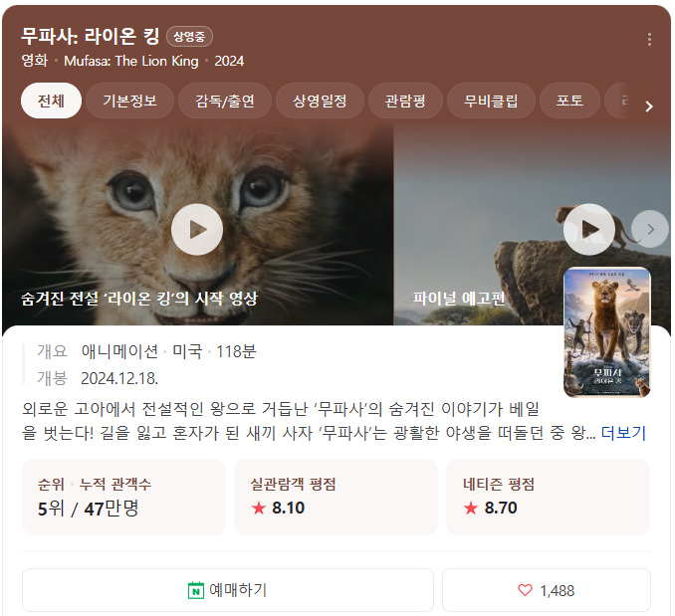The height and width of the screenshot is (616, 675).
Task: Open the 무비클립 tab
Action: point(491,101)
